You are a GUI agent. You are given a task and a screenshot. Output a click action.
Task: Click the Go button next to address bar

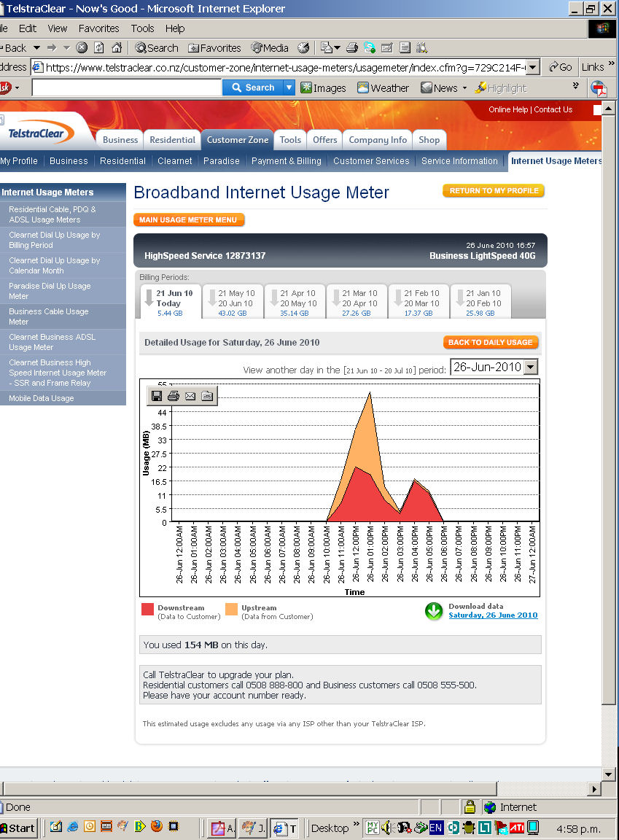[x=560, y=67]
